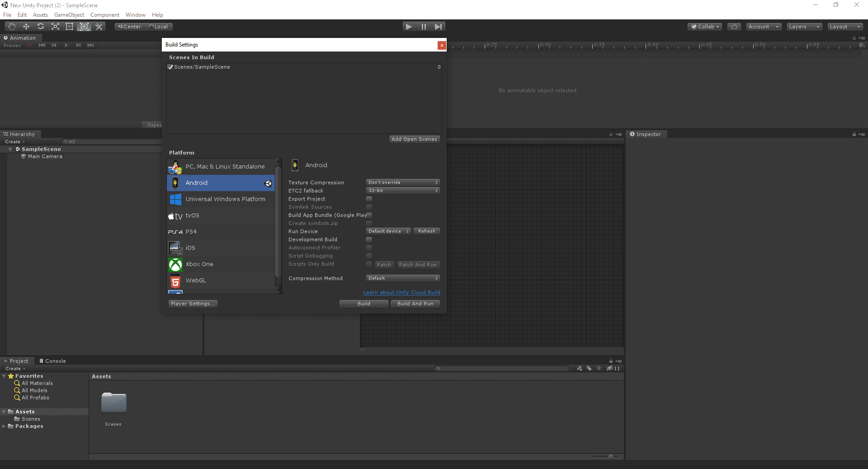868x469 pixels.
Task: Play the animation clip preview
Action: 66,45
